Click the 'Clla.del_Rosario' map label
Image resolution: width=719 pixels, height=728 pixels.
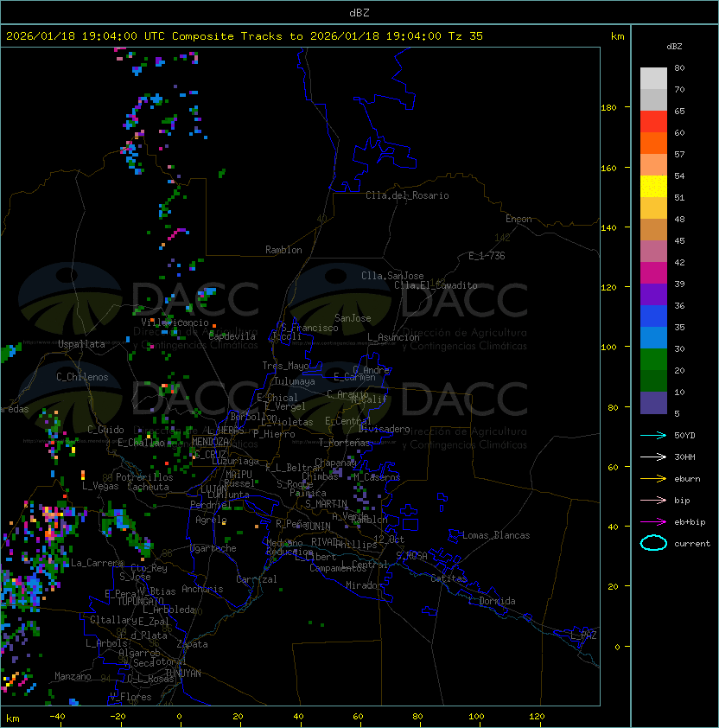coord(407,195)
